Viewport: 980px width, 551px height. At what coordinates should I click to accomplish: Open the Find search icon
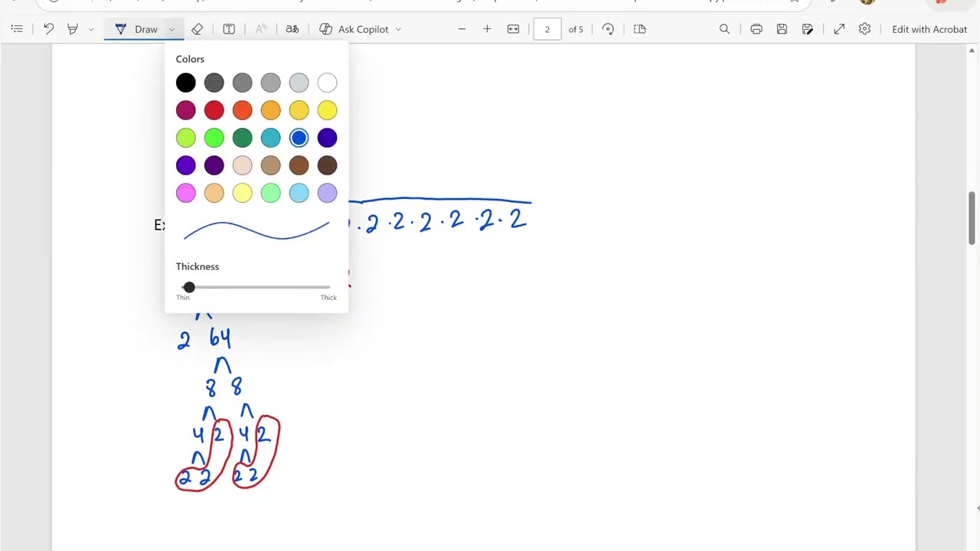(x=724, y=29)
